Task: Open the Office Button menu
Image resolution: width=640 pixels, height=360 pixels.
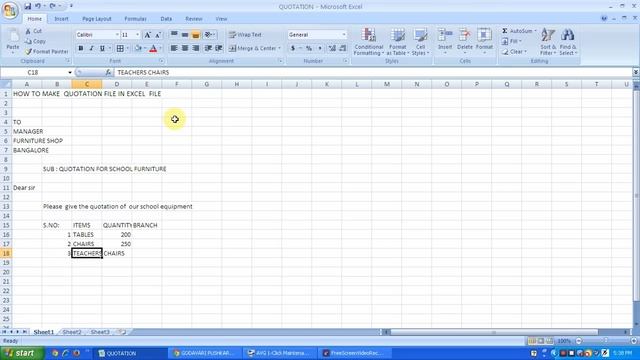Action: coord(9,10)
